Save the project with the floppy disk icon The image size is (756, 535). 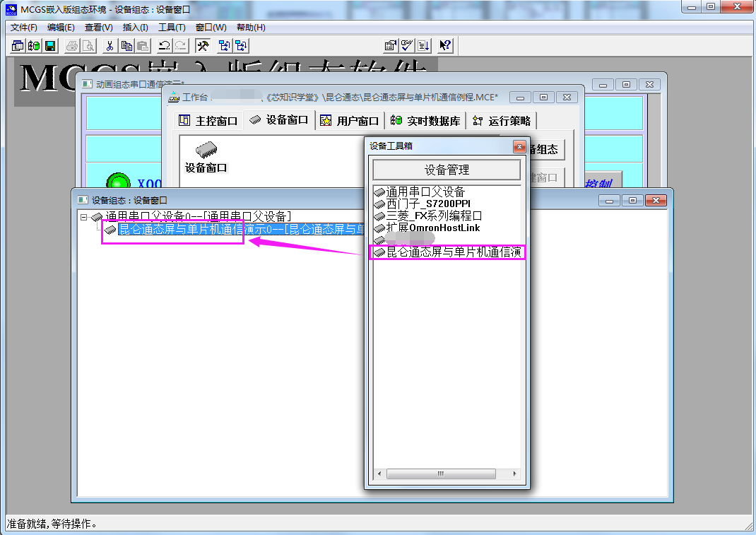click(50, 46)
